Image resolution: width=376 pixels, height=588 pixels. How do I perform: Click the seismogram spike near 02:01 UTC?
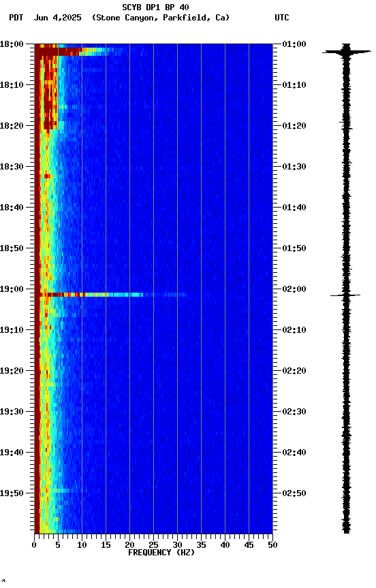click(x=345, y=295)
